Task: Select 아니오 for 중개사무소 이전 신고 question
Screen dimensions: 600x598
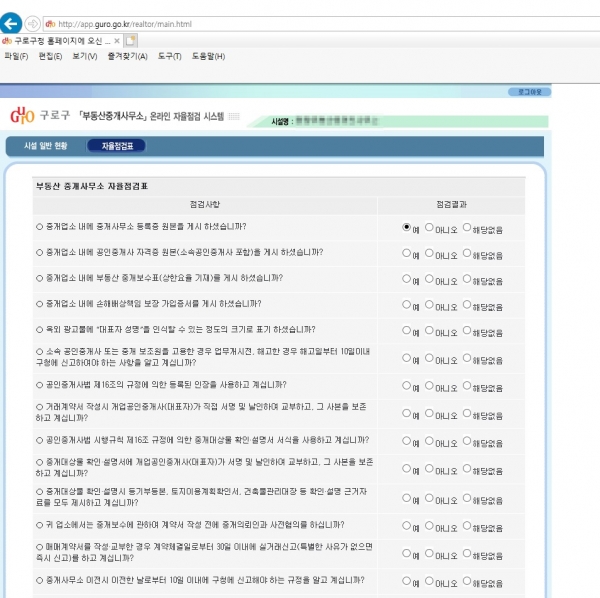Action: 429,581
